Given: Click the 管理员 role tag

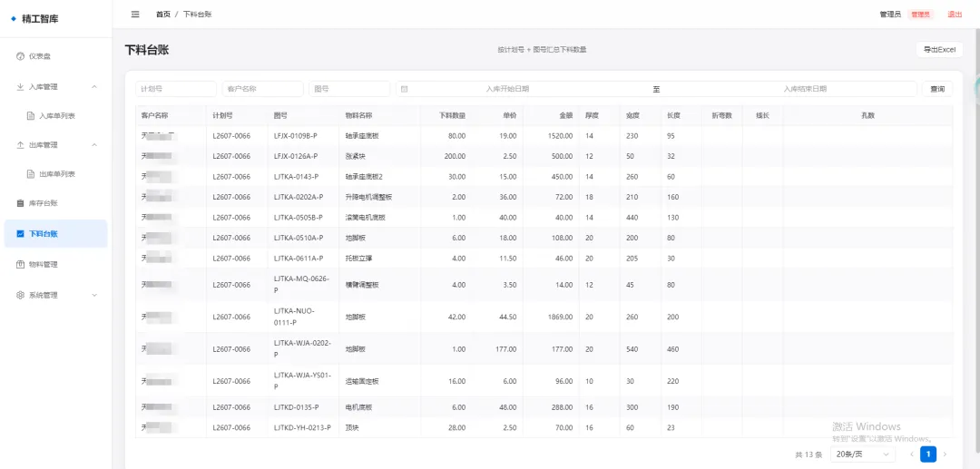Looking at the screenshot, I should pos(921,15).
